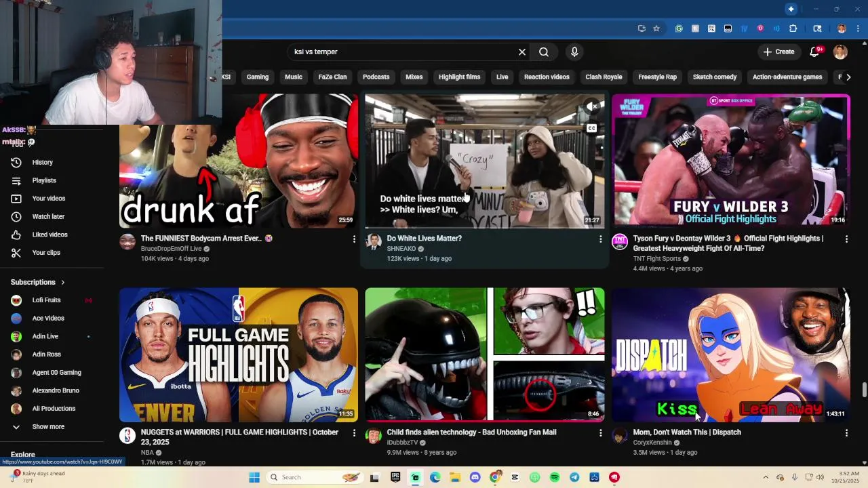
Task: Start voice search with the microphone icon
Action: pos(574,52)
